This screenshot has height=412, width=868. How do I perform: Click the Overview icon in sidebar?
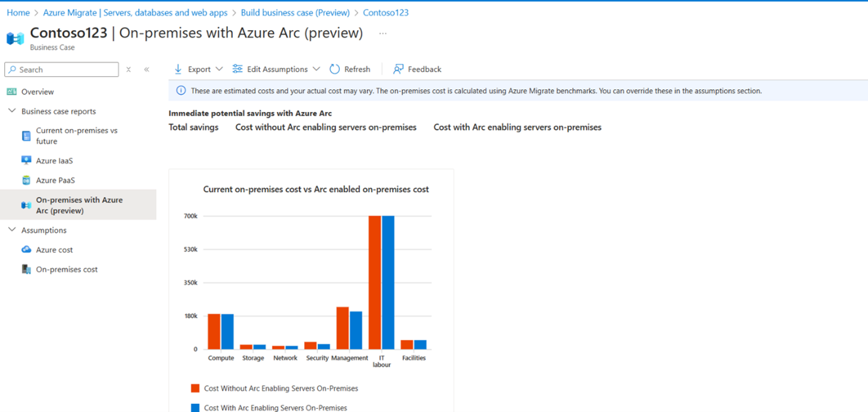pyautogui.click(x=11, y=92)
